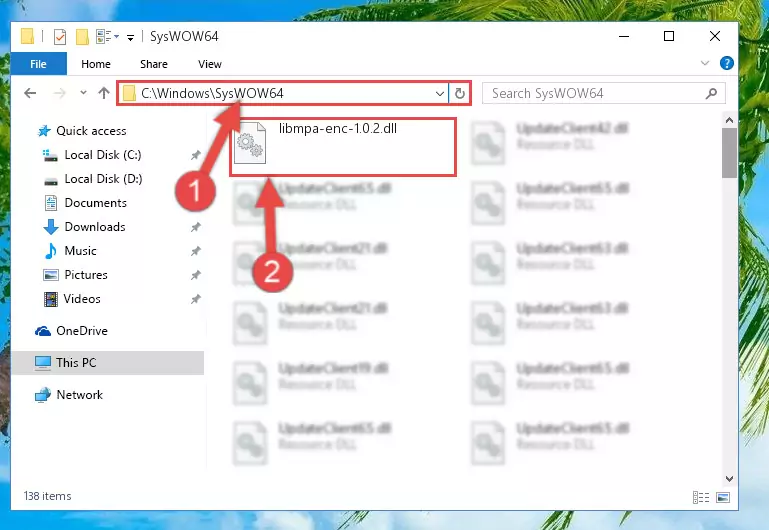Click the libmpa-enc-1.0.2.dll gear file icon
The image size is (769, 530).
point(250,143)
